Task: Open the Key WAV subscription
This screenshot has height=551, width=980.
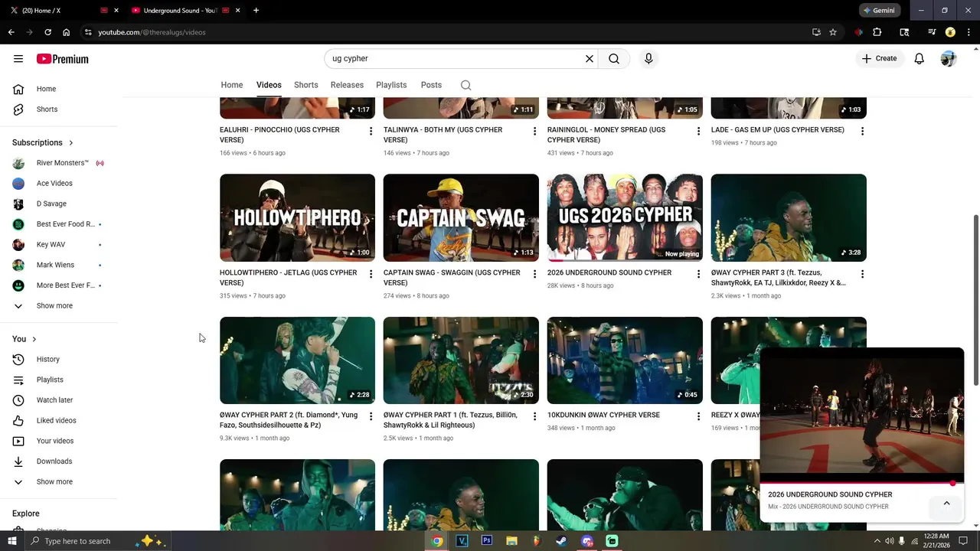Action: point(51,244)
